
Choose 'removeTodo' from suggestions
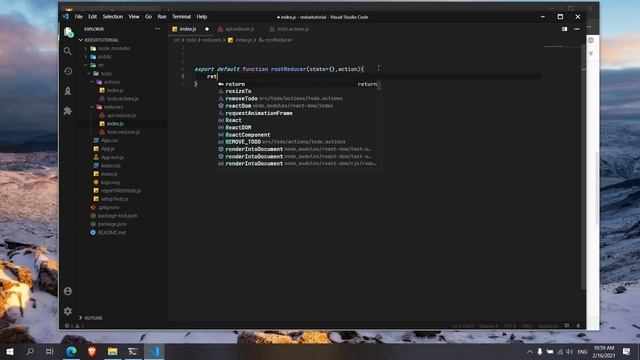[298, 98]
